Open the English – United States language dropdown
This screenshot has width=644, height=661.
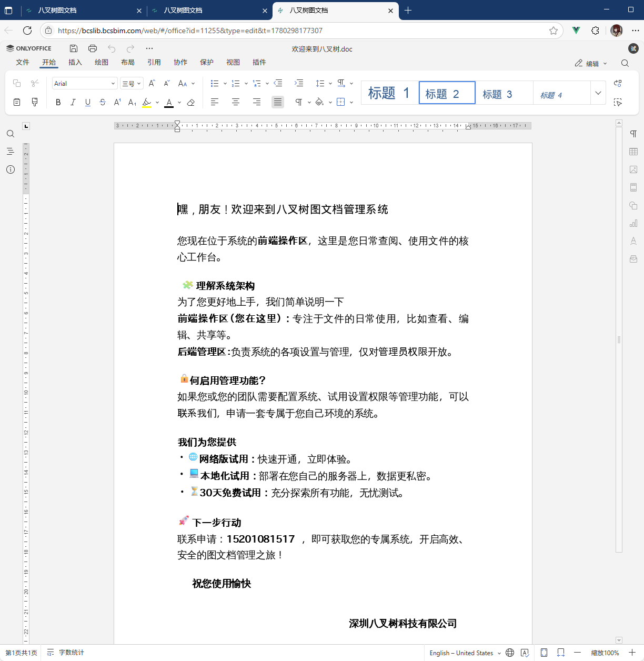pos(465,653)
